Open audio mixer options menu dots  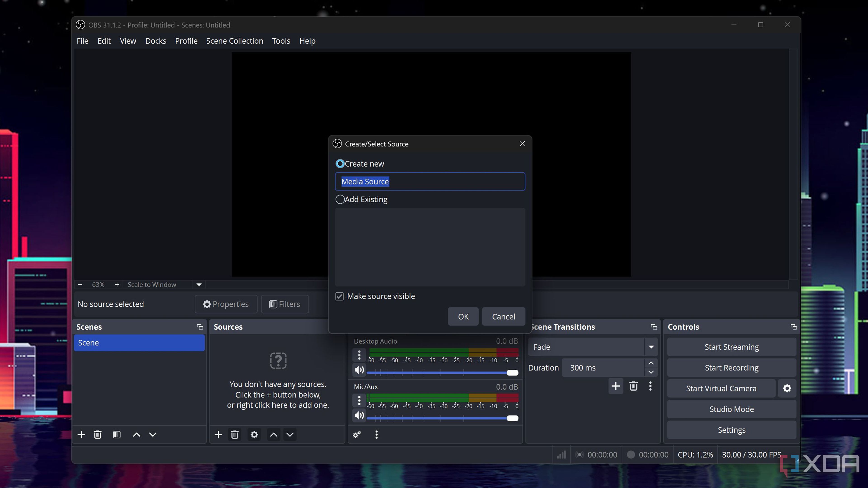377,434
